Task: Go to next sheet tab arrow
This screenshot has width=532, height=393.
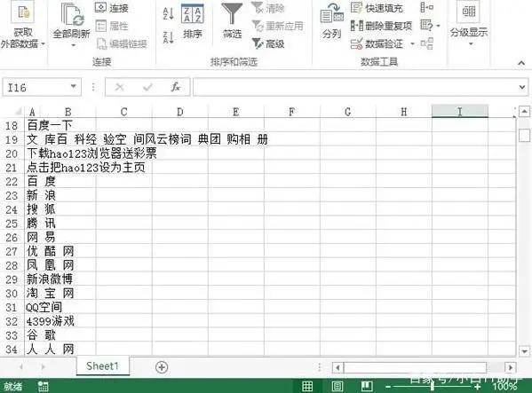Action: click(x=43, y=367)
